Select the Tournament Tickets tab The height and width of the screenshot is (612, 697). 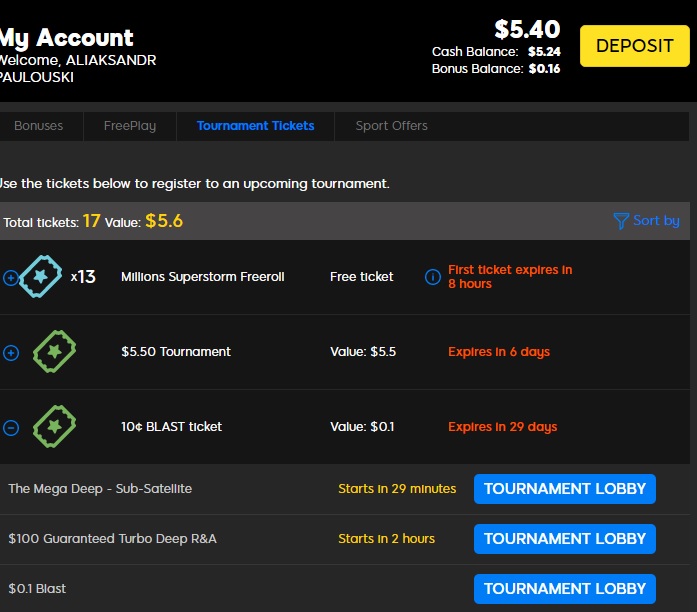255,126
